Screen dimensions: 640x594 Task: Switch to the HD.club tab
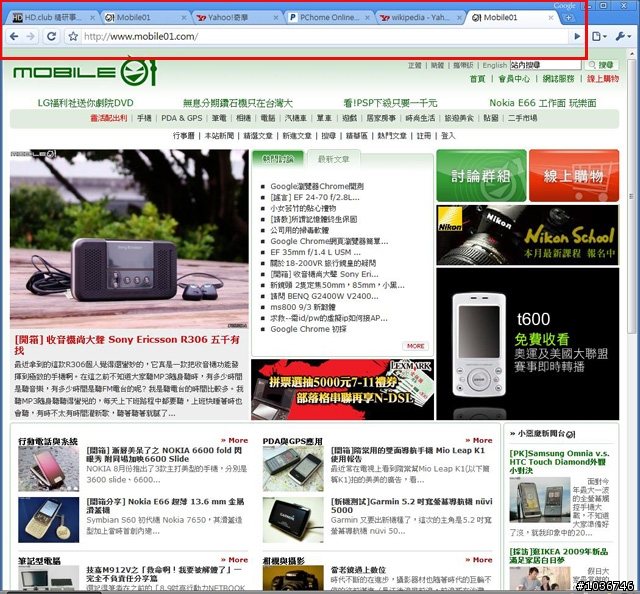click(x=51, y=18)
